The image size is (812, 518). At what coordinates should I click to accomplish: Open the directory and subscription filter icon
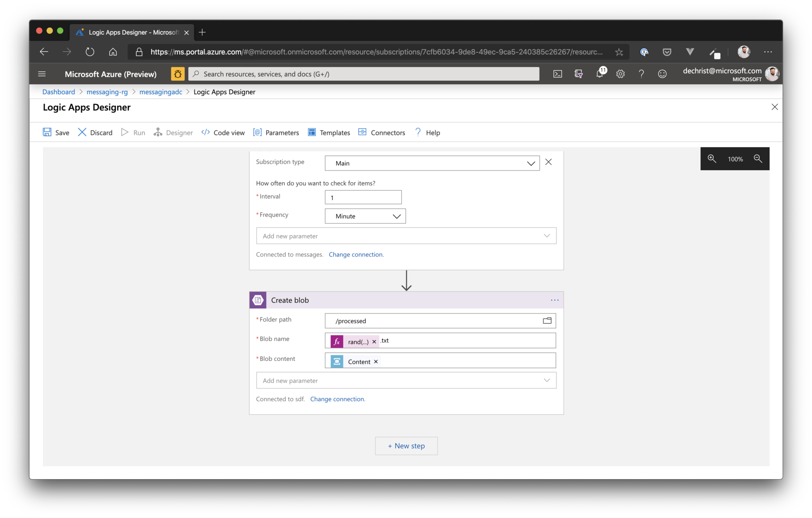[x=579, y=74]
